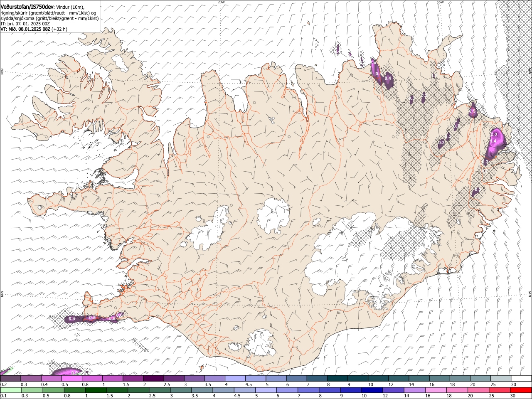Pick the top-row legend swatch starting at 0.2
The width and height of the screenshot is (532, 399).
pos(11,378)
